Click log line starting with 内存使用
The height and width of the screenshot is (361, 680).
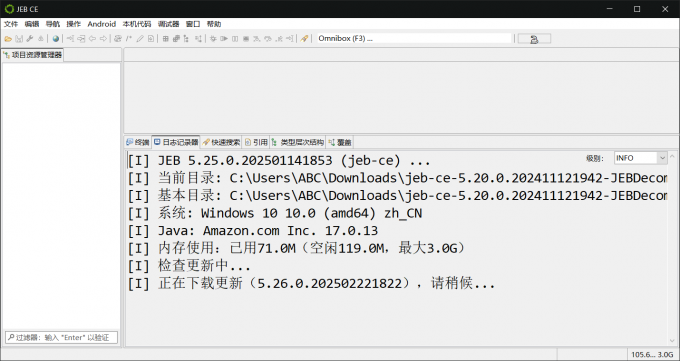point(297,248)
